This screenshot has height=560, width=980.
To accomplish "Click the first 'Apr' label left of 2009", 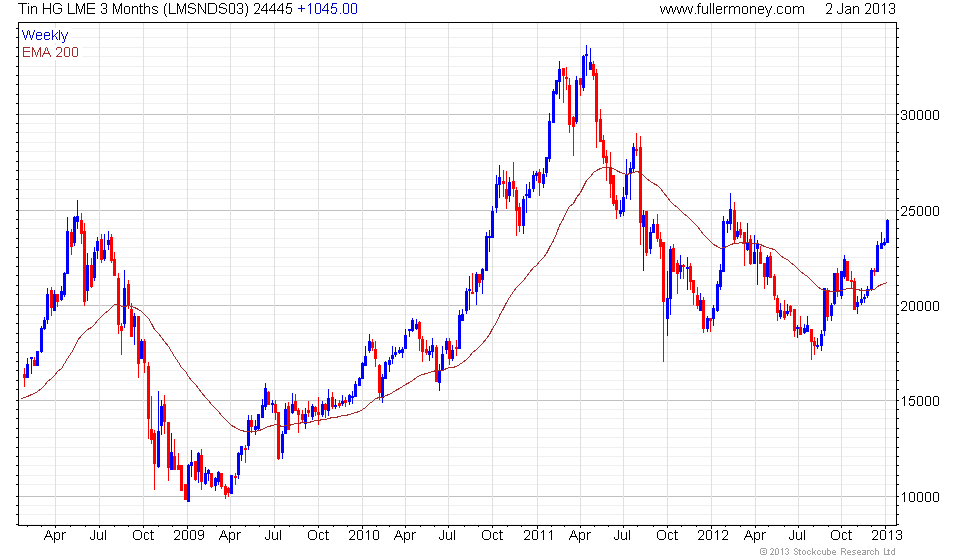I will [x=55, y=536].
